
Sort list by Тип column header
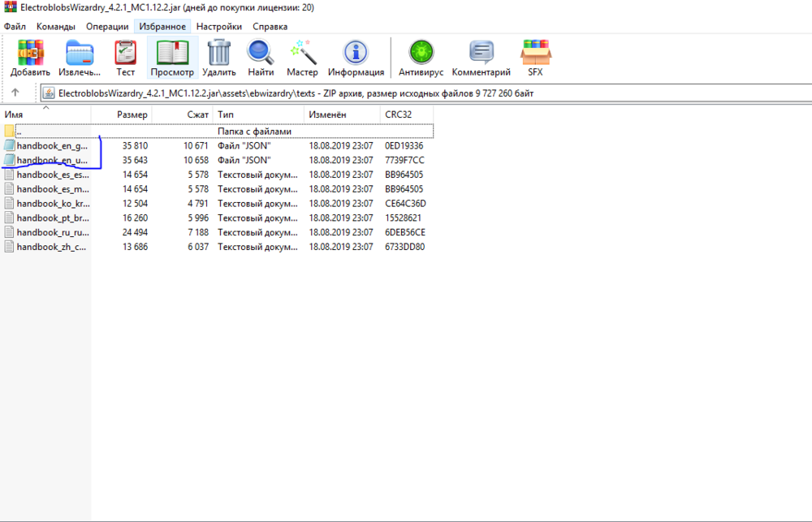coord(258,114)
